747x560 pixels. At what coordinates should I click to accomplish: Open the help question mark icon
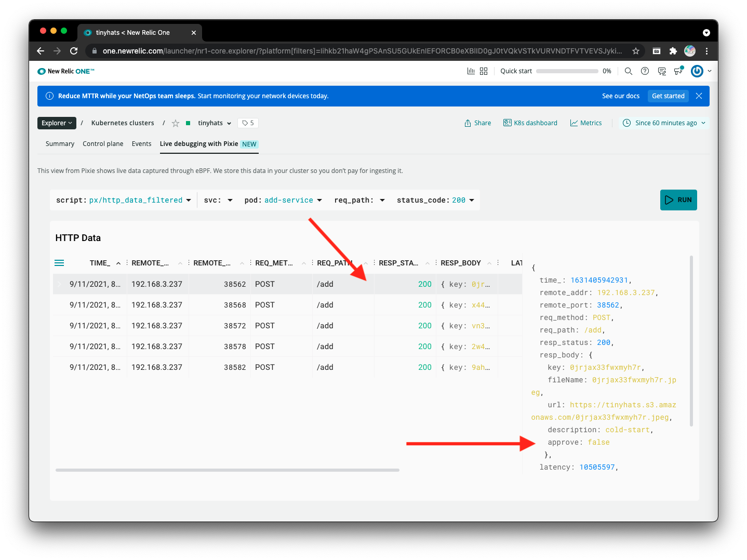(645, 71)
